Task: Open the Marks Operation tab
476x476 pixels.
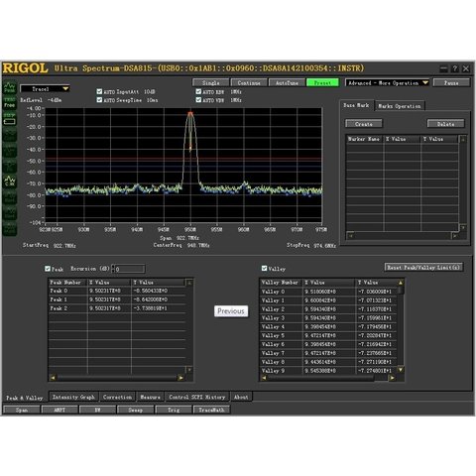Action: tap(400, 106)
